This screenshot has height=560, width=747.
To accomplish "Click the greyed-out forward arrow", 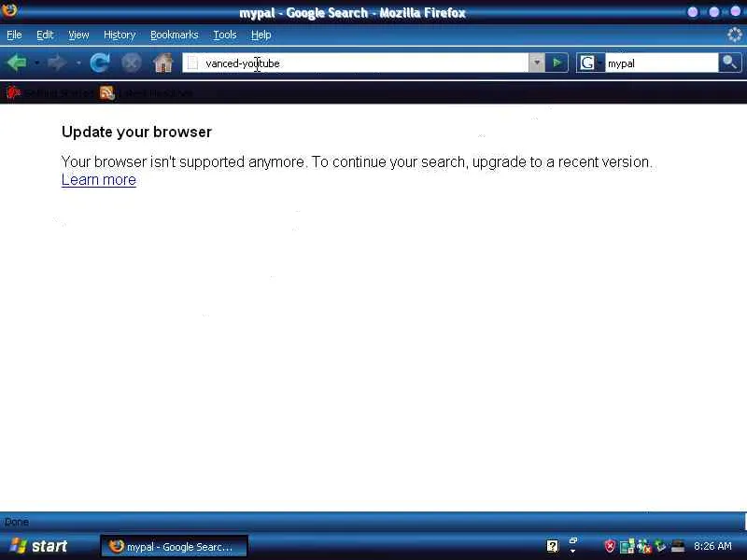I will coord(57,63).
